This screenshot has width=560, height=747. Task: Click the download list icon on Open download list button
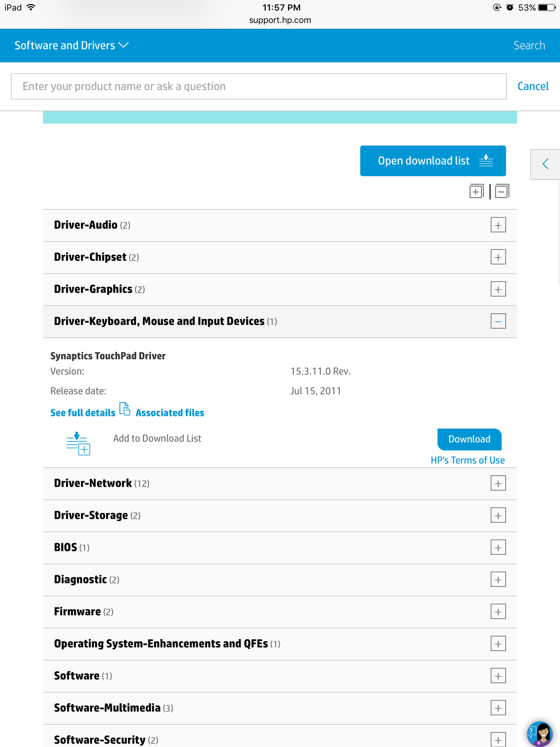(x=486, y=161)
